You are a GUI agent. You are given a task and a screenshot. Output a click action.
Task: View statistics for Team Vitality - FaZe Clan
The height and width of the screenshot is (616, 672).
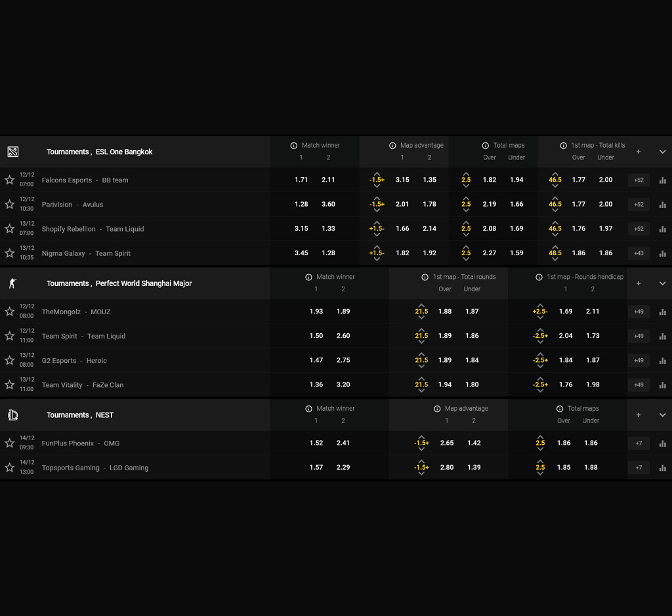(663, 385)
